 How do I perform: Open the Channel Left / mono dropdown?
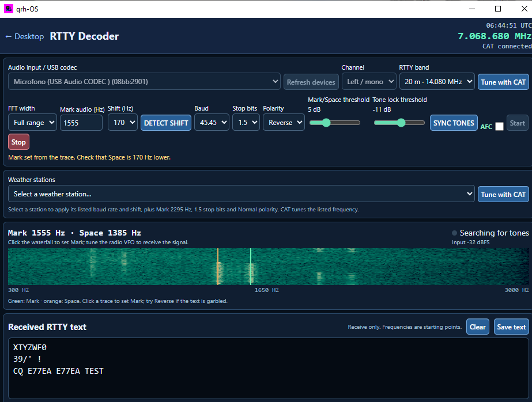369,82
